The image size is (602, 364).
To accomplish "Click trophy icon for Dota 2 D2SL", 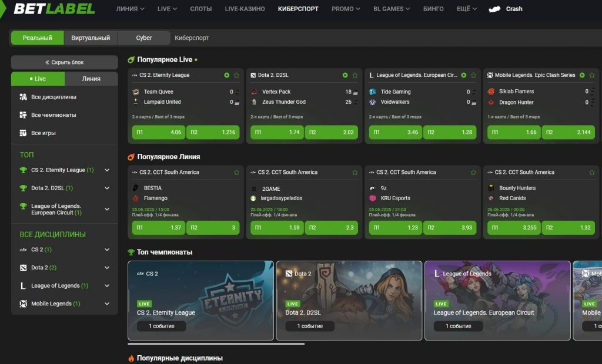I will click(24, 188).
